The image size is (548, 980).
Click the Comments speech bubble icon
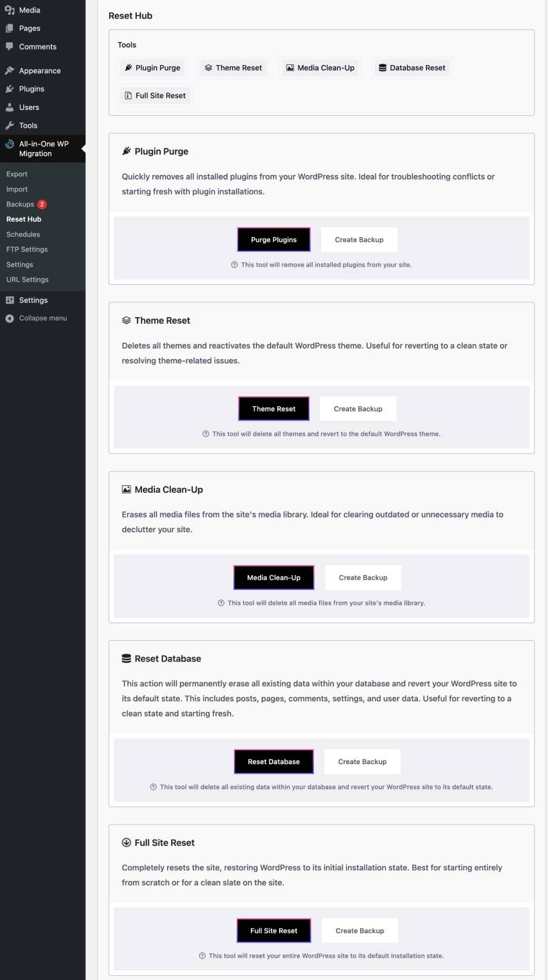pyautogui.click(x=9, y=46)
